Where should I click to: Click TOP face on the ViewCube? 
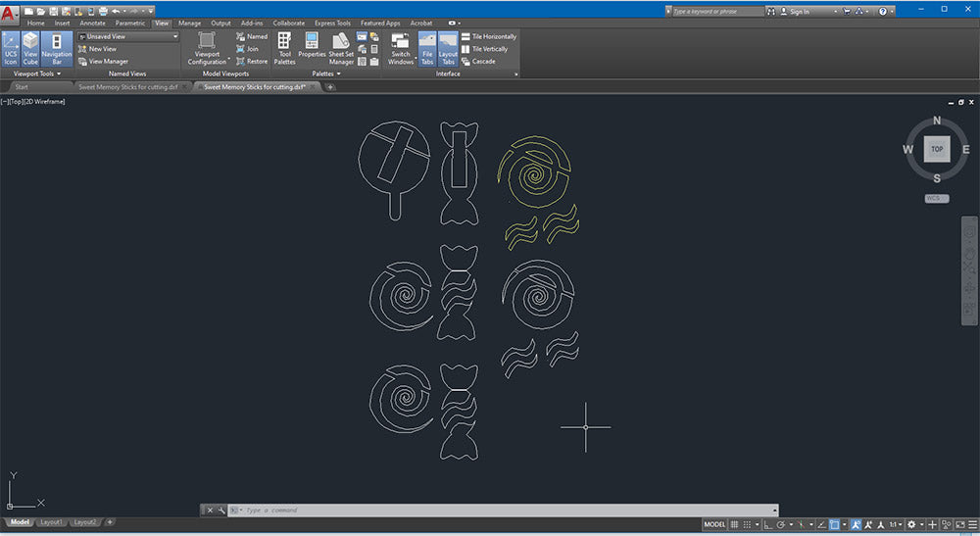coord(937,149)
